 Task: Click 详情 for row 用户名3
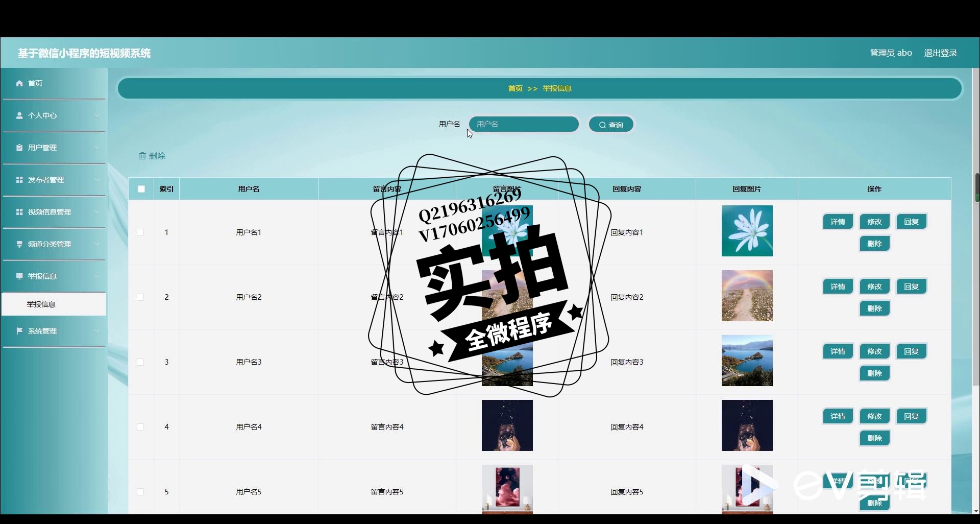838,351
